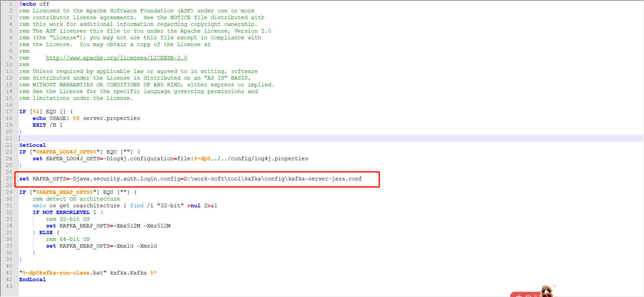This screenshot has width=644, height=297.
Task: Click the '%KAFKA_LOG4J_OPTS%' variable in the IF statement
Action: pyautogui.click(x=66, y=152)
